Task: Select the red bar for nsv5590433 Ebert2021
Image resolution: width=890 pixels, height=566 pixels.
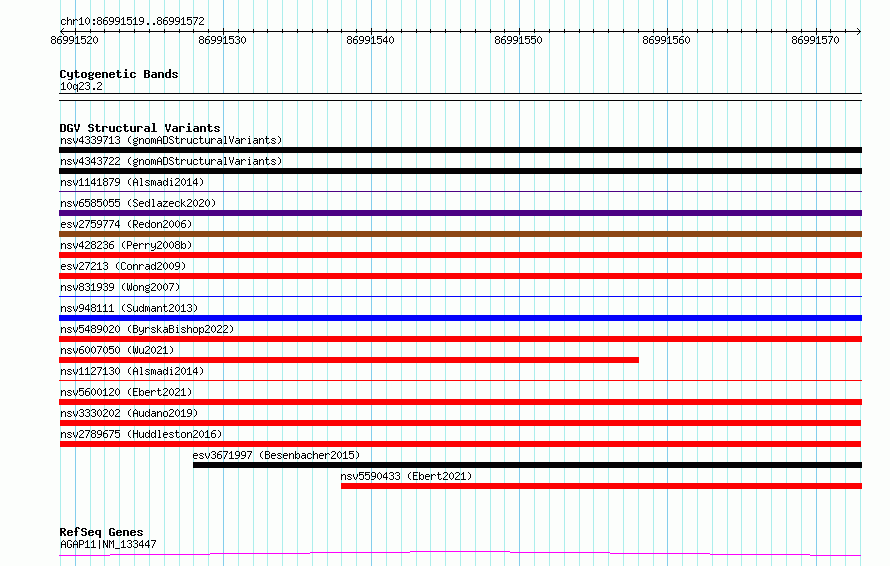Action: [x=602, y=486]
